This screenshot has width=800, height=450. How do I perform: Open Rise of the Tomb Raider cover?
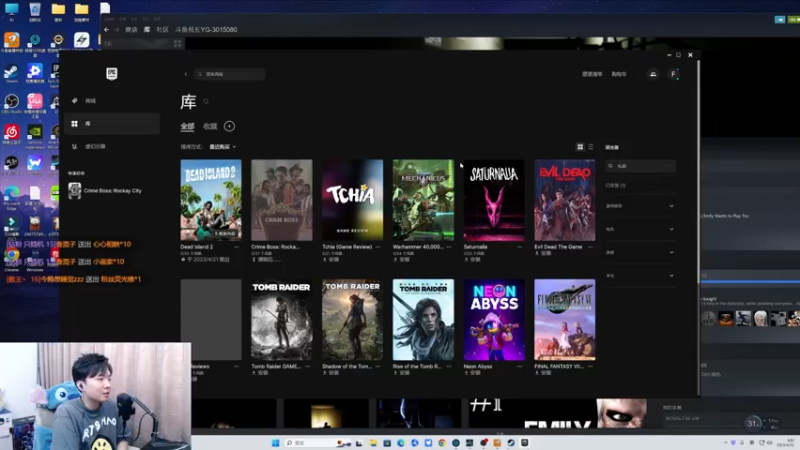pos(423,319)
